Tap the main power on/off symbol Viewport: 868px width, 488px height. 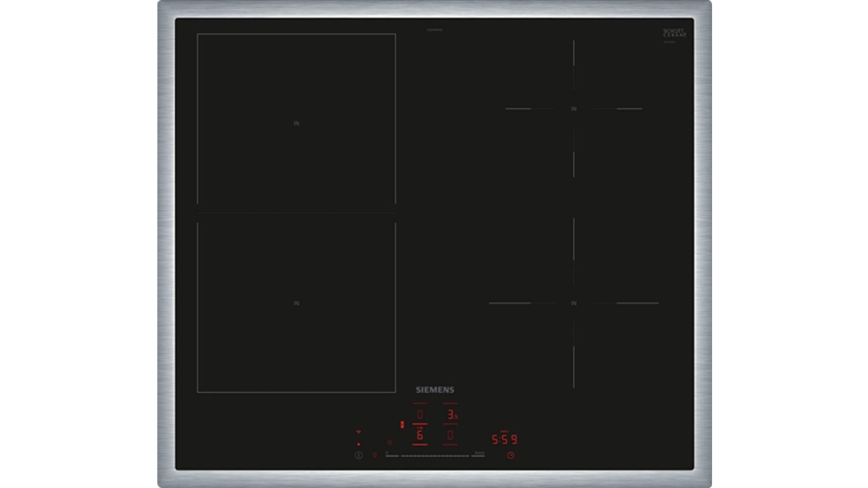(x=359, y=455)
